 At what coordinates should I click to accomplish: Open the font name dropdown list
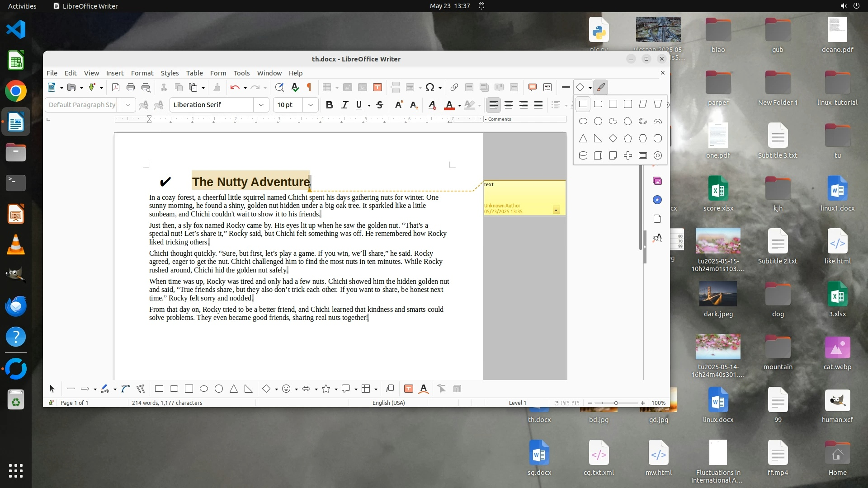(261, 105)
